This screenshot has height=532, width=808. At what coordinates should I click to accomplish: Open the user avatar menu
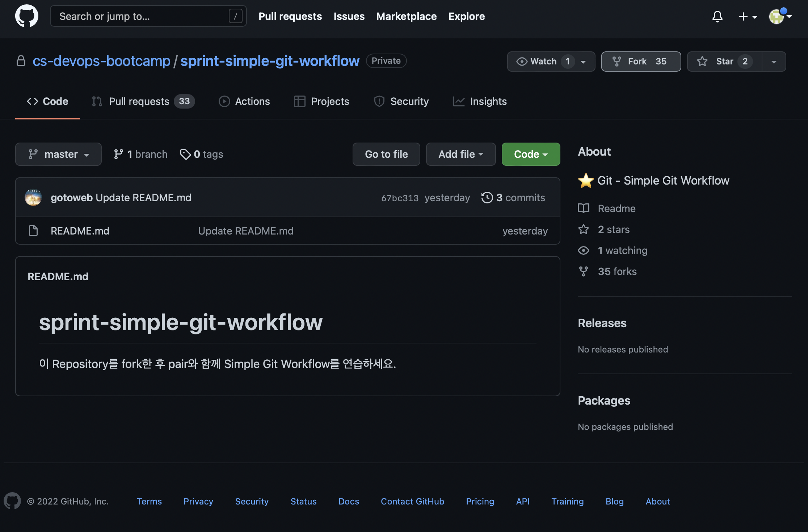click(x=780, y=16)
